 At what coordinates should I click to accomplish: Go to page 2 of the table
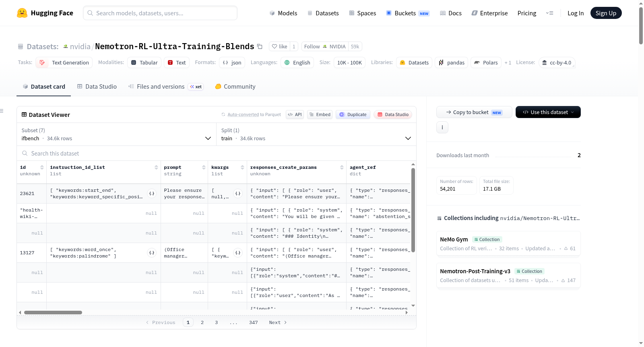[202, 322]
